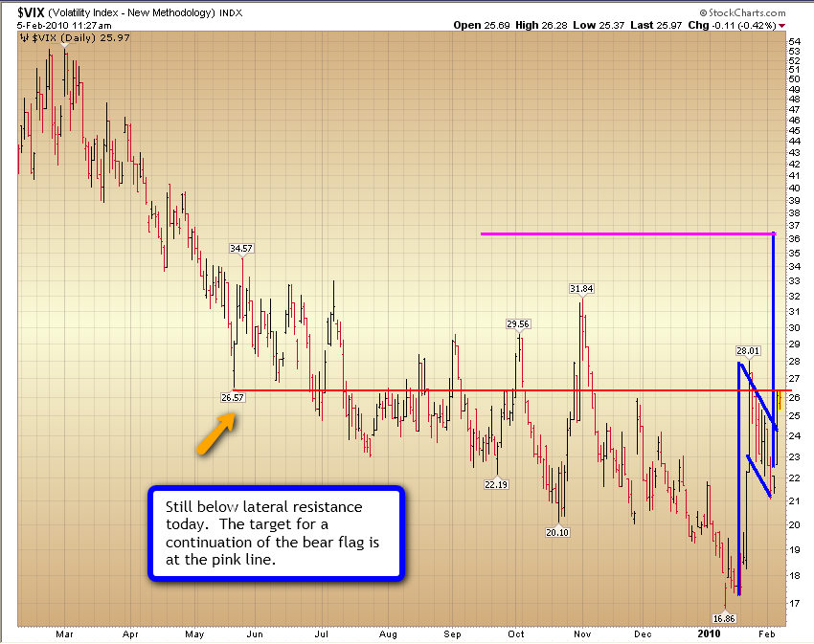The height and width of the screenshot is (644, 814).
Task: Click the 40 value on price axis
Action: click(794, 188)
